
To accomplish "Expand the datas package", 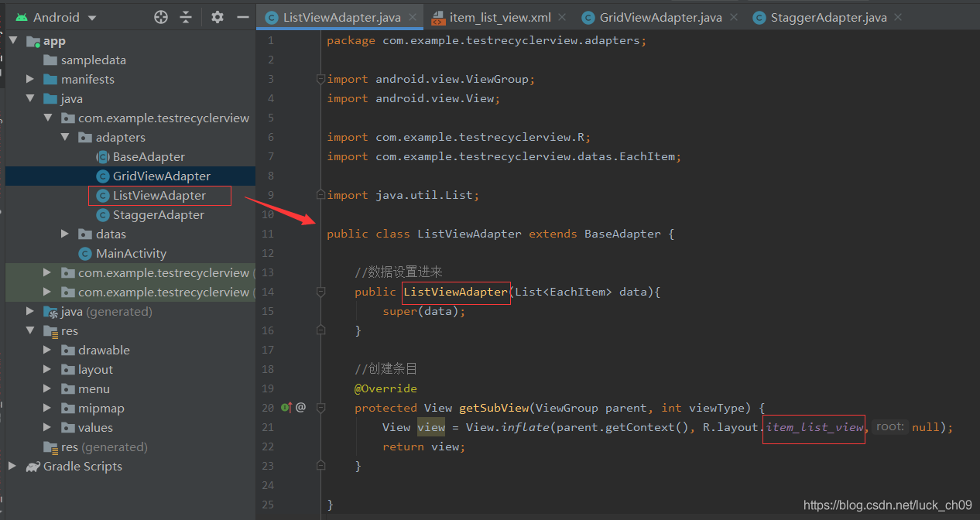I will click(x=65, y=234).
